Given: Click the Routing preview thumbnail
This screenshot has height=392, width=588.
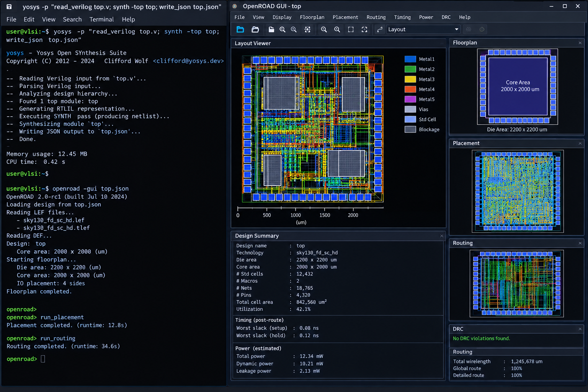Looking at the screenshot, I should pos(517,284).
